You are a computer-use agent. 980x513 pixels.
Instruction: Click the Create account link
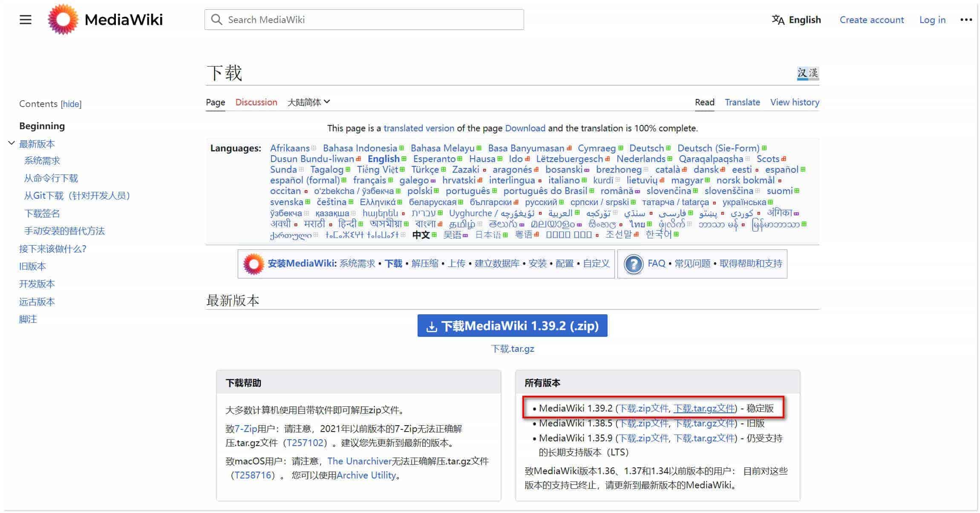(x=871, y=20)
